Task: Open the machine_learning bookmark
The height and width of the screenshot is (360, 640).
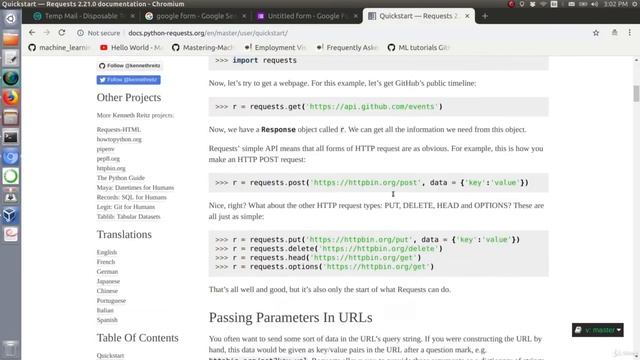Action: coord(60,47)
